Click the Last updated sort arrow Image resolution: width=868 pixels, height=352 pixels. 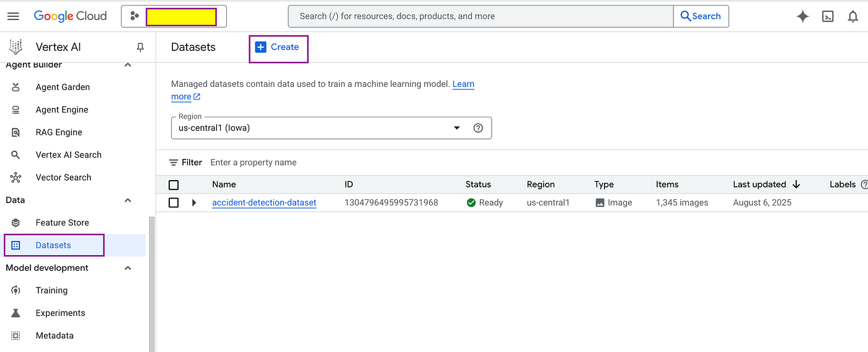point(797,184)
